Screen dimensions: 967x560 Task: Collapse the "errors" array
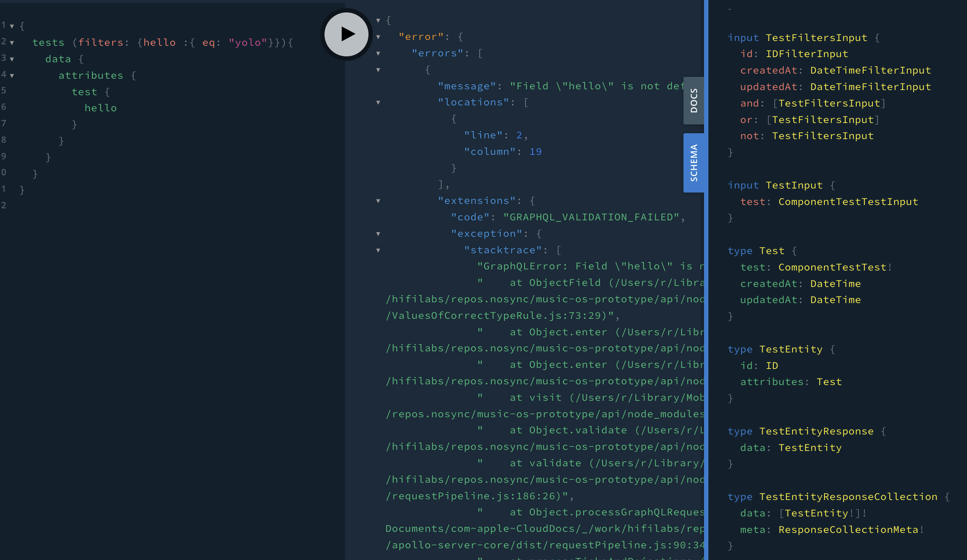click(378, 53)
